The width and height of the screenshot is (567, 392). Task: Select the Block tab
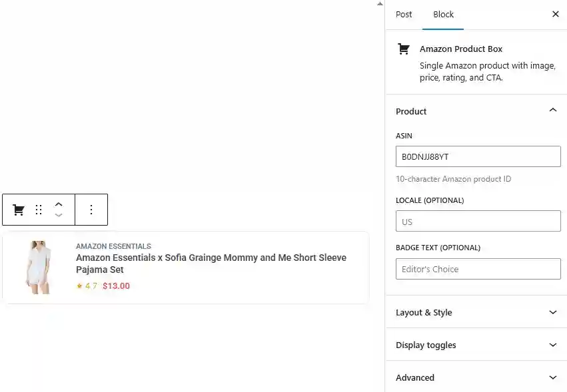click(443, 14)
